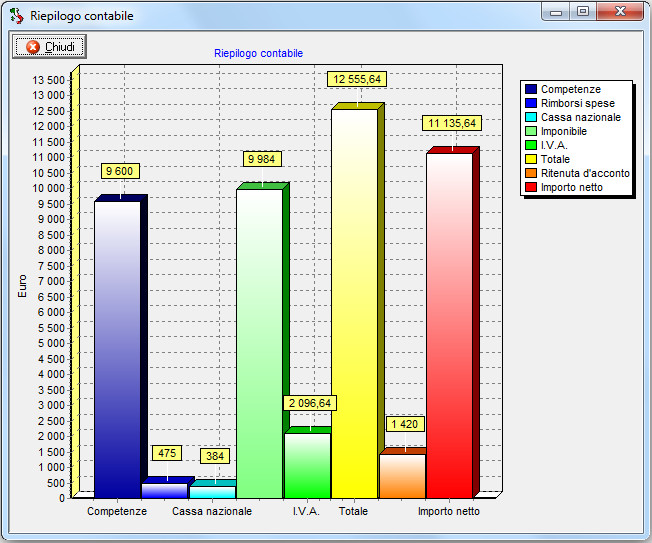Click the 475 value label
652x543 pixels.
[167, 453]
